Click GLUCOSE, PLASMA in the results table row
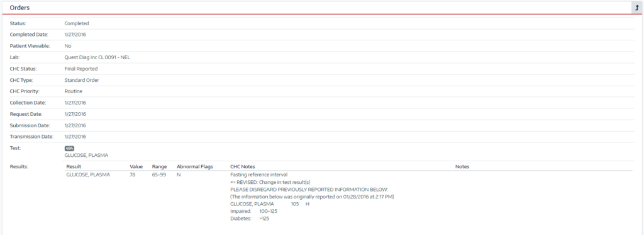 (88, 175)
